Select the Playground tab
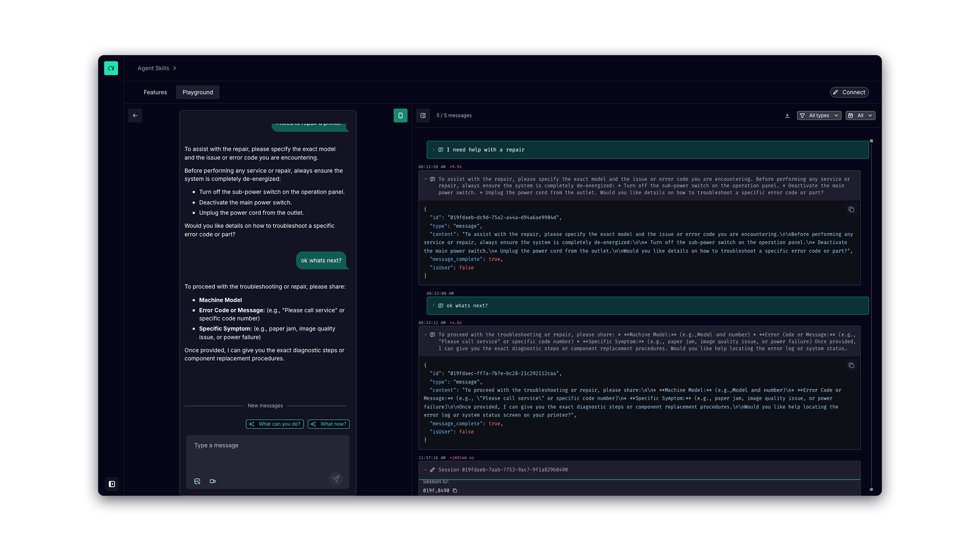This screenshot has width=980, height=551. [198, 92]
